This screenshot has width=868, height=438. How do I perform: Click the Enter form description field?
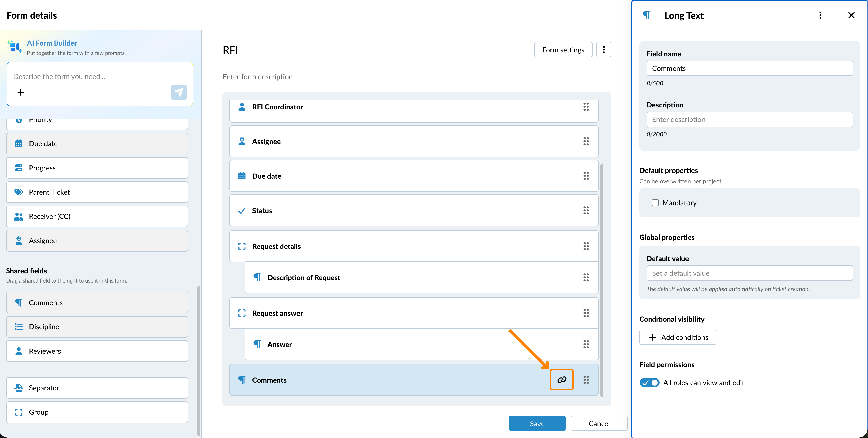[x=258, y=77]
